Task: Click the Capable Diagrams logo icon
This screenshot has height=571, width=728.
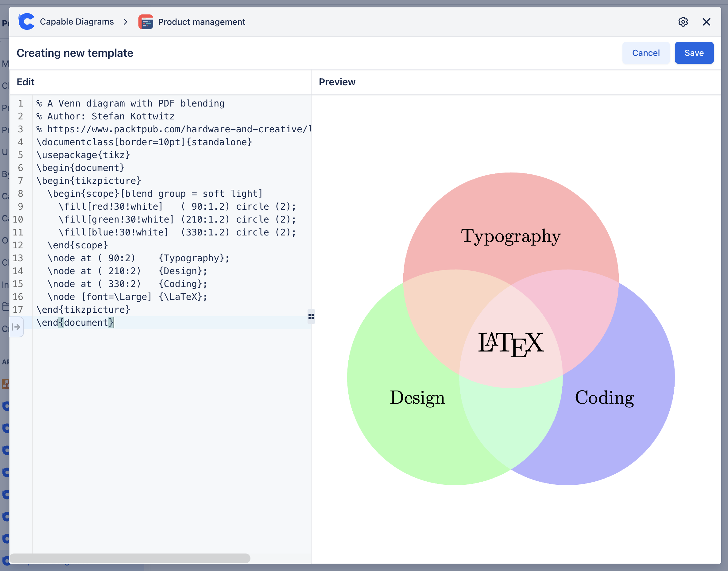Action: point(26,22)
